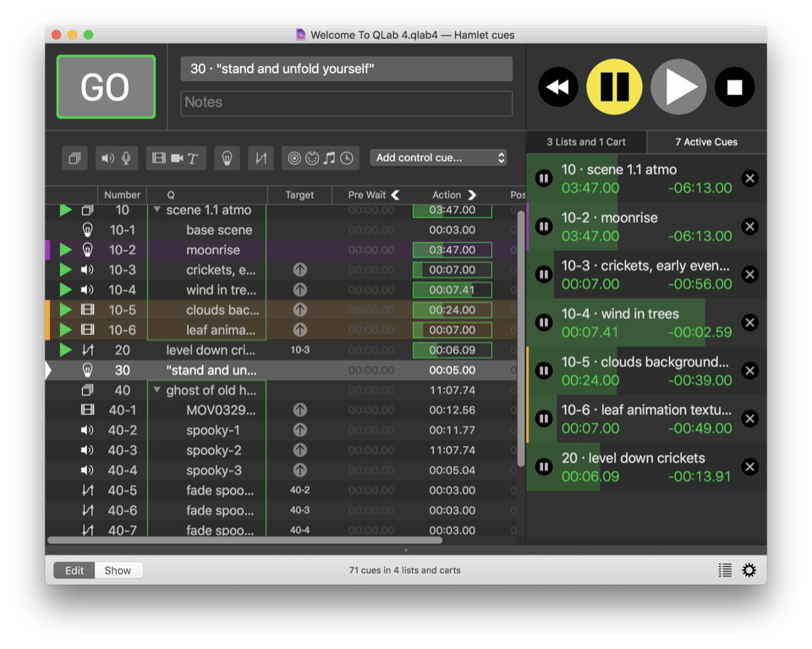This screenshot has height=649, width=812.
Task: Add a Text cue from toolbar
Action: (x=193, y=158)
